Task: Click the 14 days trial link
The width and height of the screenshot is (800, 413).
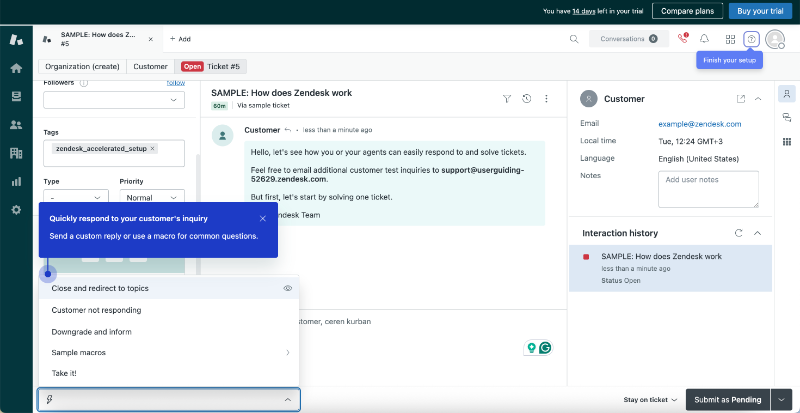Action: pos(582,11)
